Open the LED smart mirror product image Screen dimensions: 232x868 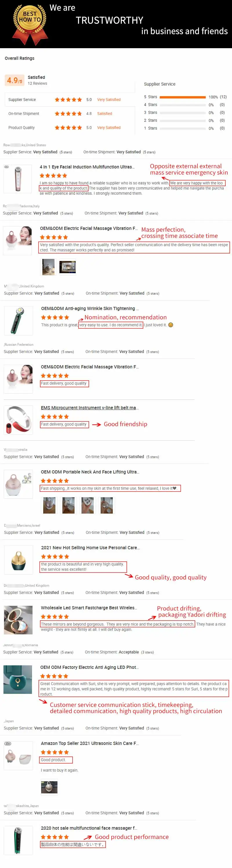[x=18, y=620]
